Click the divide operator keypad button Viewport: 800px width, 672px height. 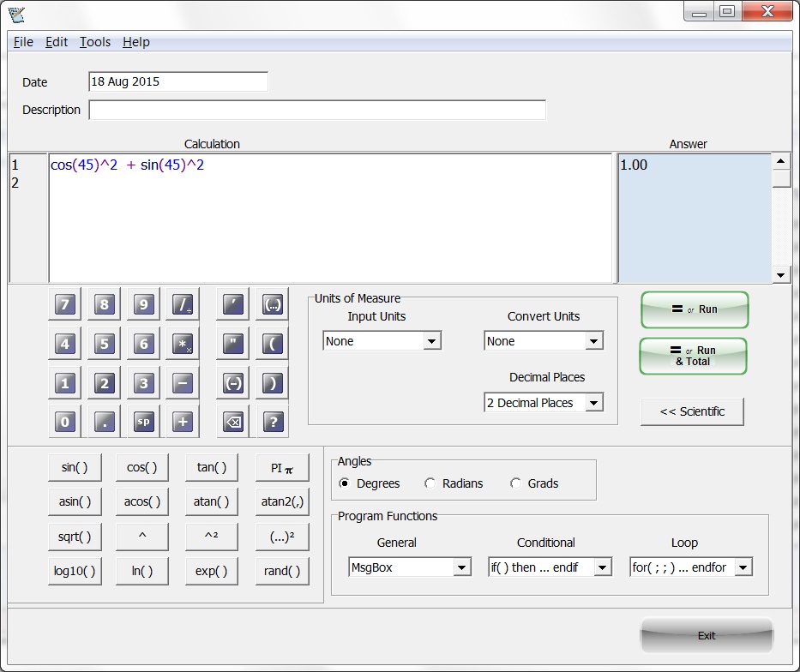pyautogui.click(x=183, y=304)
